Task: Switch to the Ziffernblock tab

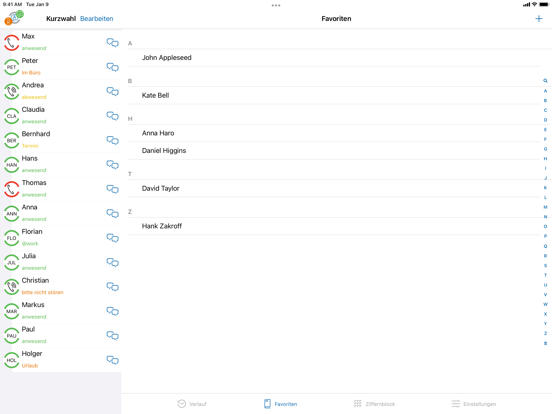Action: tap(374, 404)
